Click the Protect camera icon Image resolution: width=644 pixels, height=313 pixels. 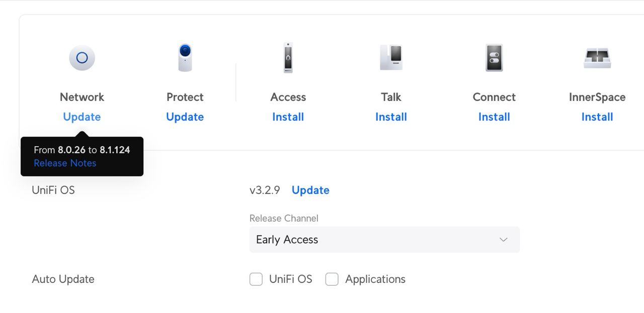[185, 57]
